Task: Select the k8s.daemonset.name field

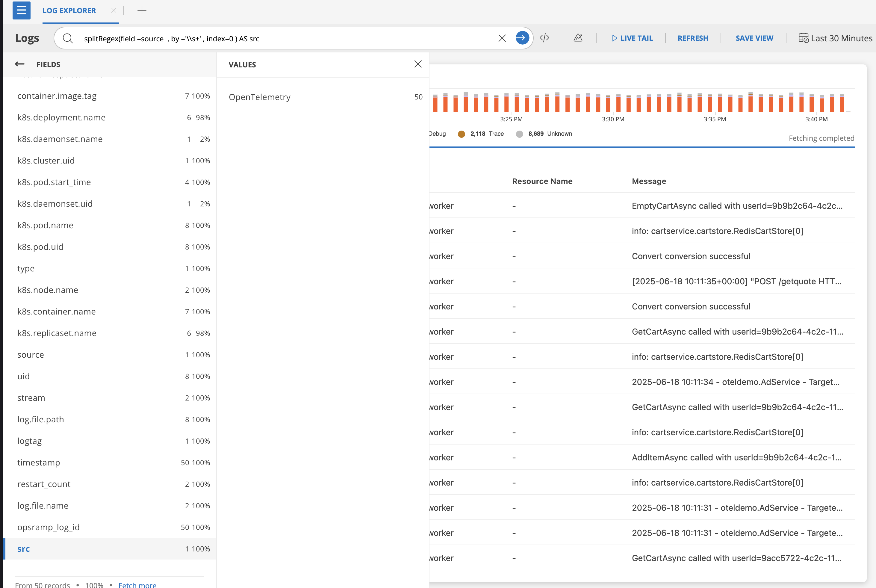Action: (x=109, y=139)
